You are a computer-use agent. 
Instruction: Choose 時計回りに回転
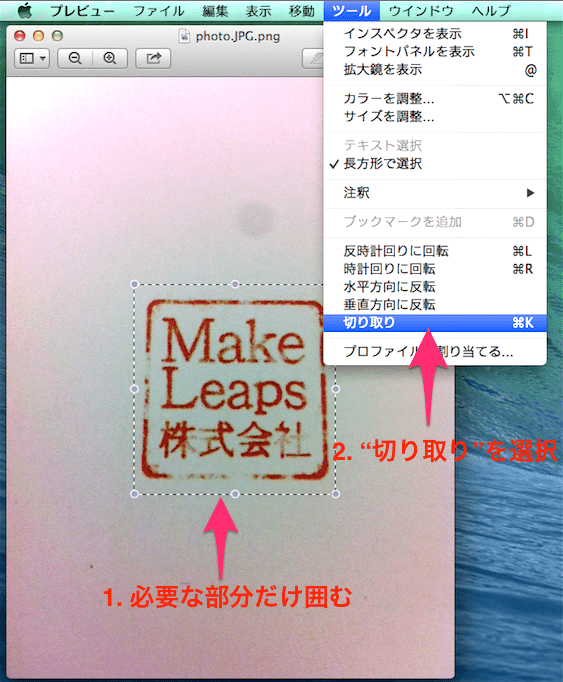[x=435, y=269]
